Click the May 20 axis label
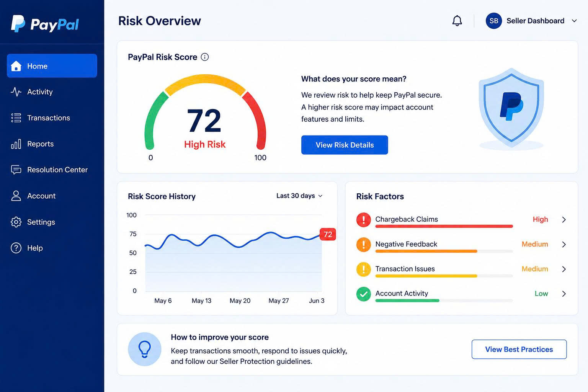This screenshot has height=392, width=588. point(240,301)
